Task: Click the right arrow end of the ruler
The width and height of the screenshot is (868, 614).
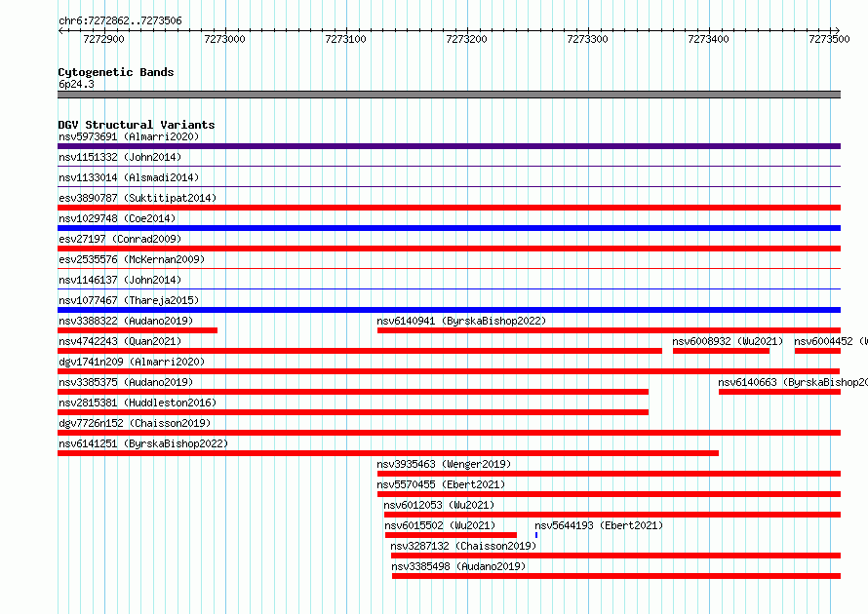Action: click(x=837, y=30)
